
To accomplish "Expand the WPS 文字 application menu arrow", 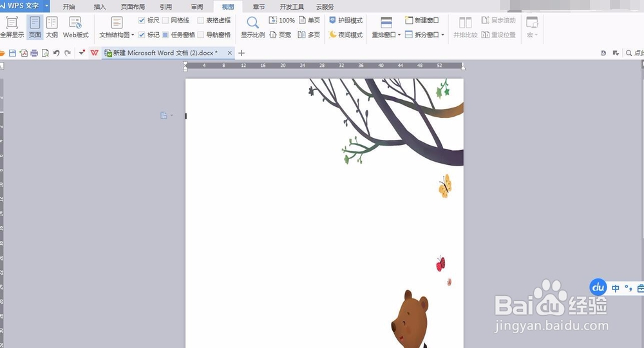I will [46, 6].
